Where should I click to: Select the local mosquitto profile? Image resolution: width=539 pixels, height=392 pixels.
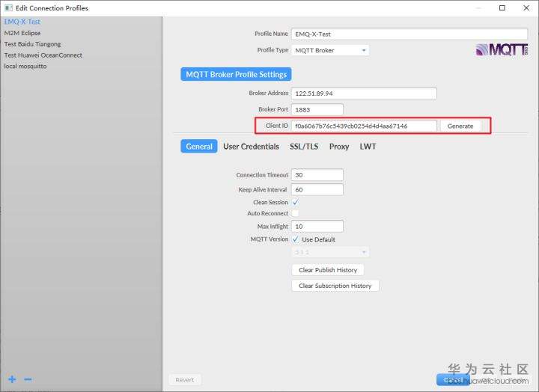tap(25, 66)
